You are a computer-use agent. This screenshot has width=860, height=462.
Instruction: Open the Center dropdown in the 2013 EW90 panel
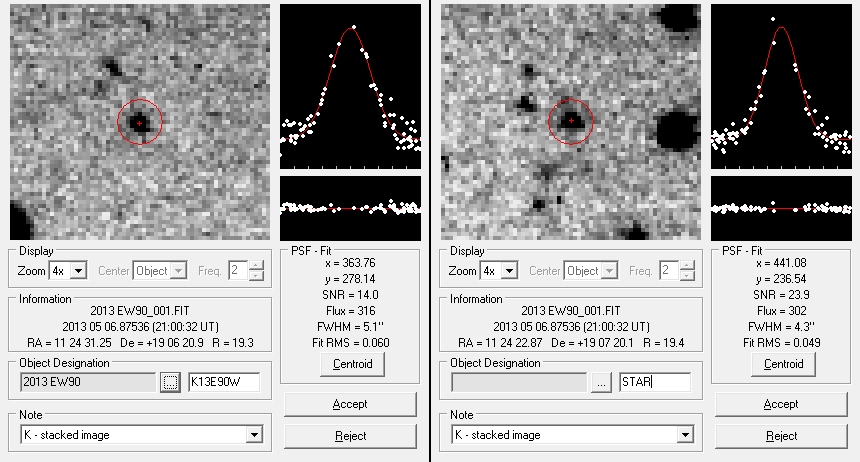pos(179,271)
